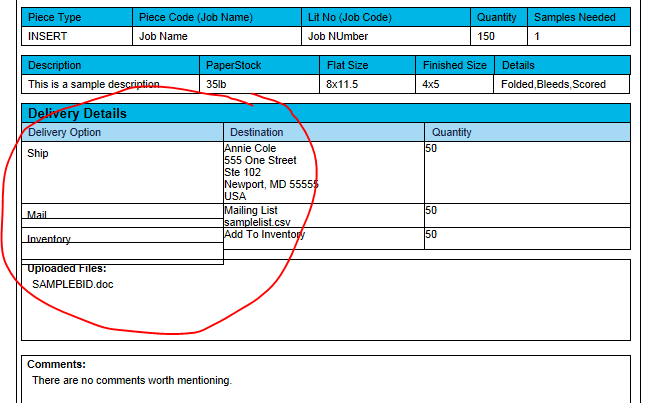The image size is (647, 403).
Task: Click the Uploaded Files label
Action: pyautogui.click(x=67, y=269)
